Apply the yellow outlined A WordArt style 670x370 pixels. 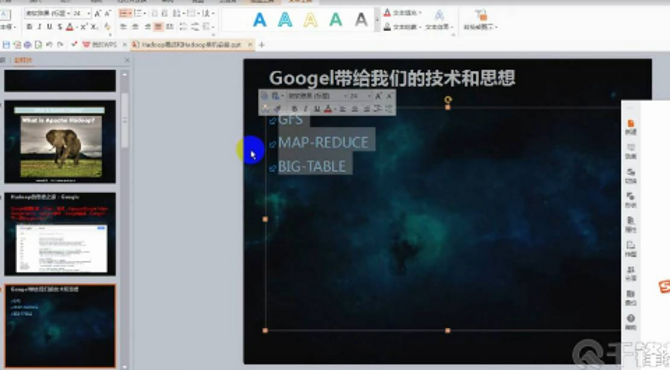(310, 20)
